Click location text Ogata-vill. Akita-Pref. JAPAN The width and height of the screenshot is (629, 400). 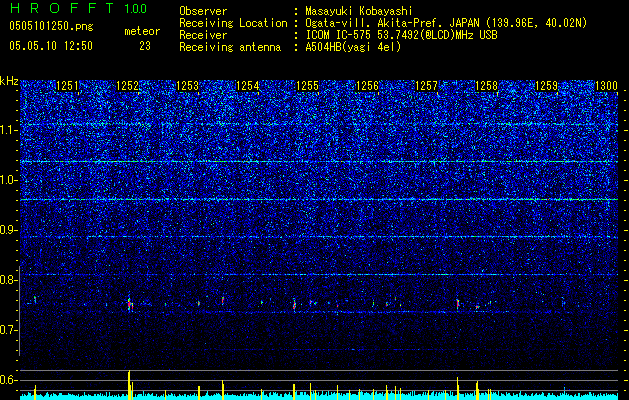pos(392,23)
